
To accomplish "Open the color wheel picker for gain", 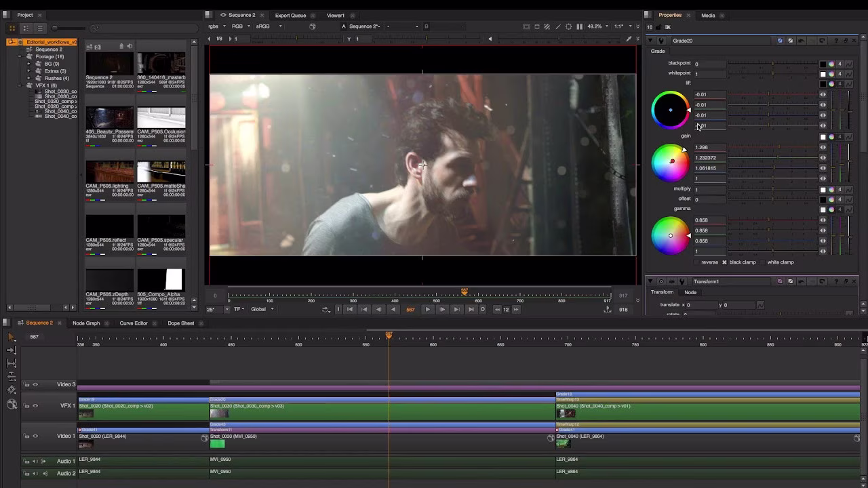I will point(831,137).
